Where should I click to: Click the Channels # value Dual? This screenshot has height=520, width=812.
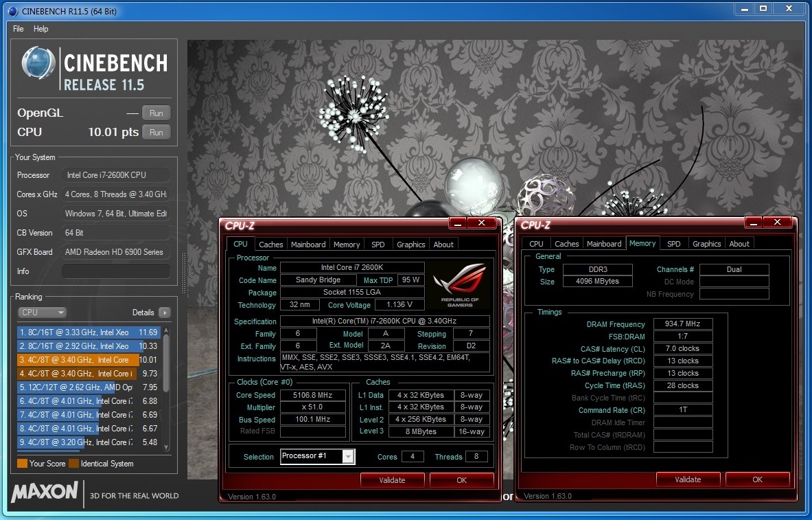click(x=734, y=269)
